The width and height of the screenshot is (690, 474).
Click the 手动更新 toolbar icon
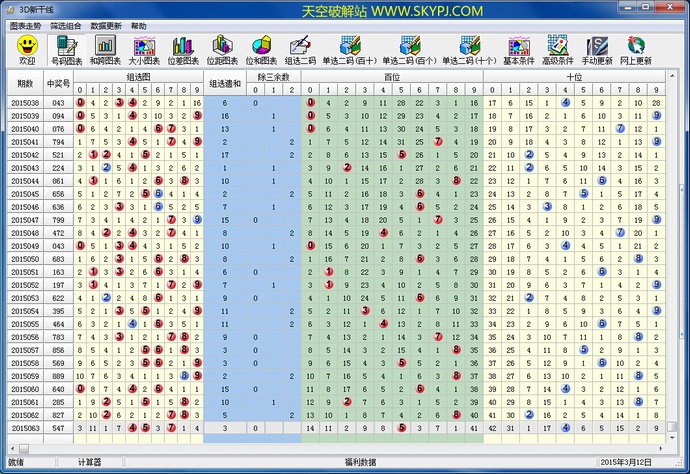(x=597, y=49)
